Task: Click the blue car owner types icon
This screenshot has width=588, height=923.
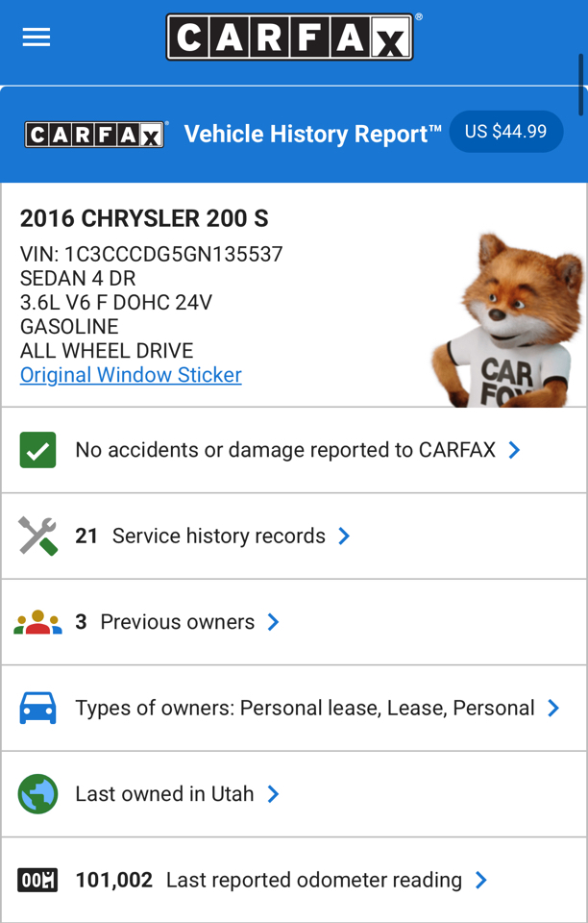Action: click(x=37, y=709)
